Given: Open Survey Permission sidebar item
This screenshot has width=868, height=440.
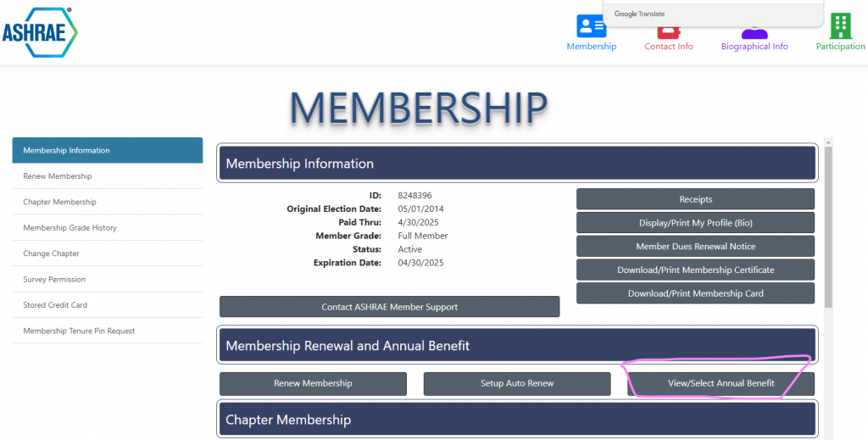Looking at the screenshot, I should click(54, 280).
